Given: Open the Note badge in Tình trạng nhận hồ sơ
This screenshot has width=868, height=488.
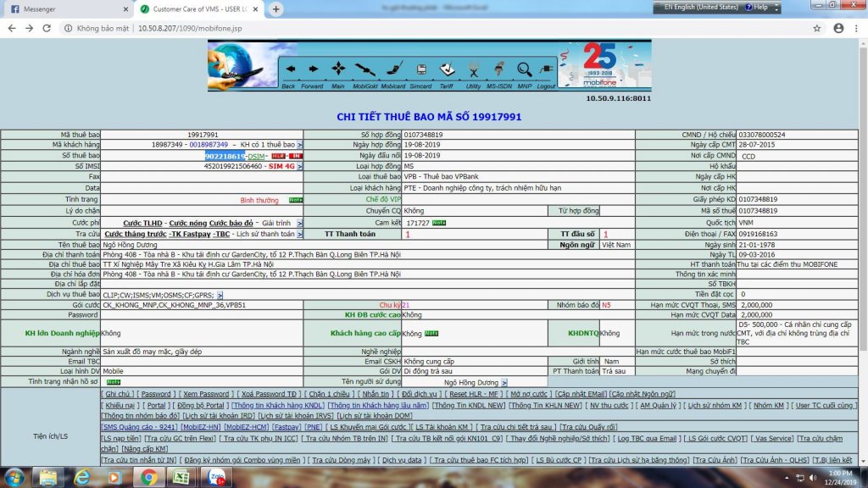Looking at the screenshot, I should click(x=114, y=382).
